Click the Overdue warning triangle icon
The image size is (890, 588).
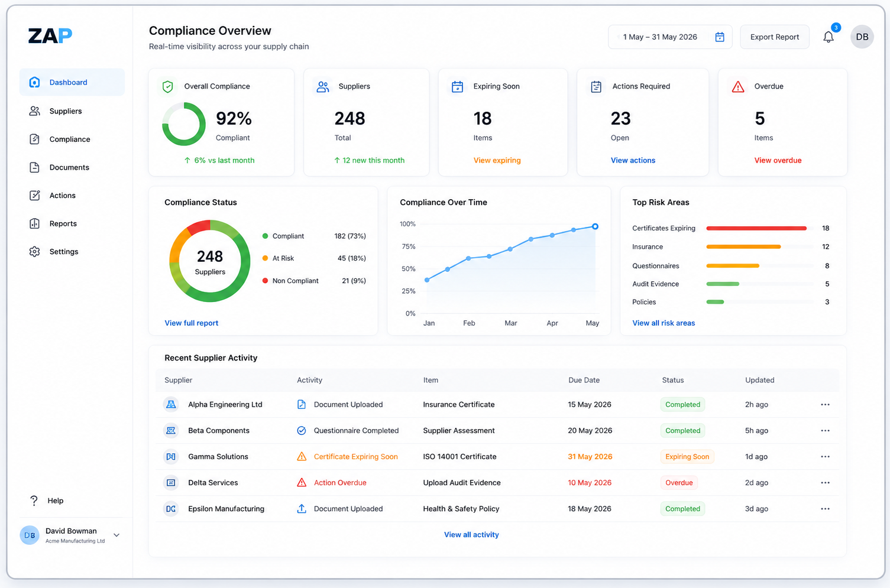[738, 87]
